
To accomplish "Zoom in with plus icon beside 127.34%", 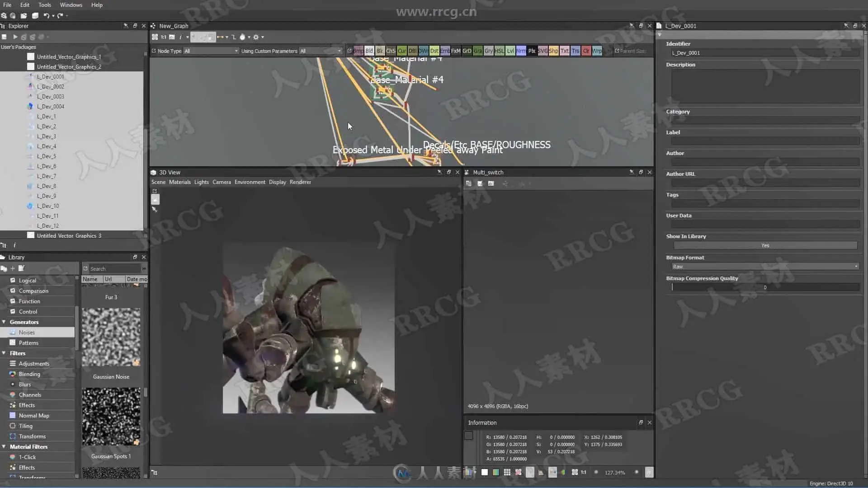I will coord(637,472).
